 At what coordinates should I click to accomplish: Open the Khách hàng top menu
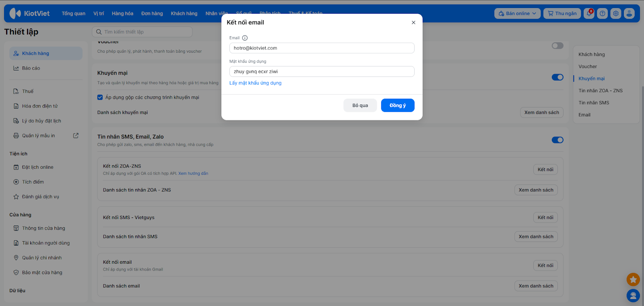point(184,14)
